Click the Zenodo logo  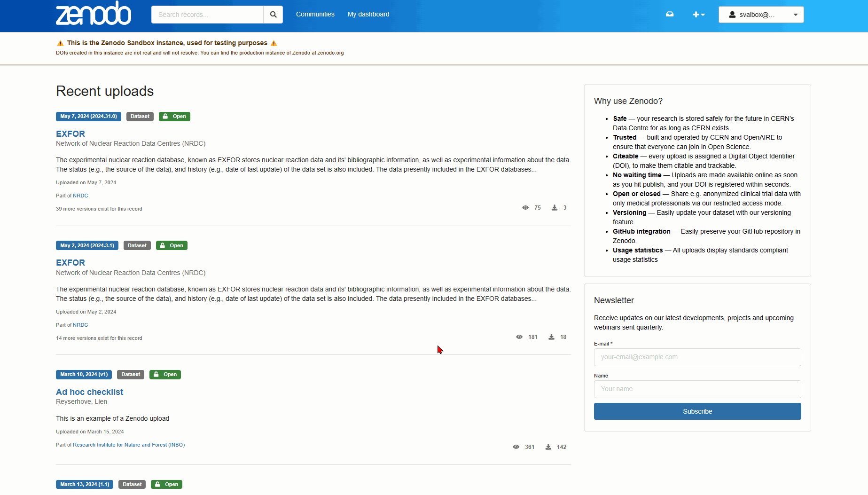tap(94, 14)
